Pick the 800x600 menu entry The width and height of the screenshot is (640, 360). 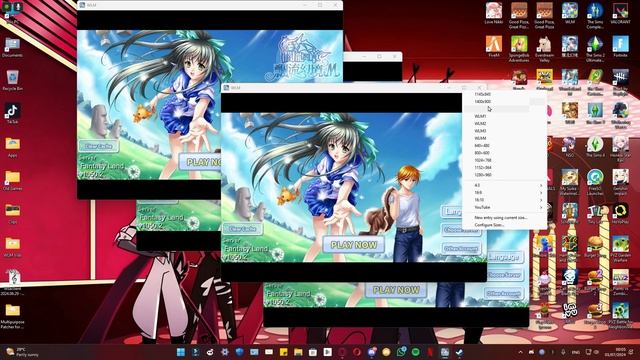coord(504,153)
